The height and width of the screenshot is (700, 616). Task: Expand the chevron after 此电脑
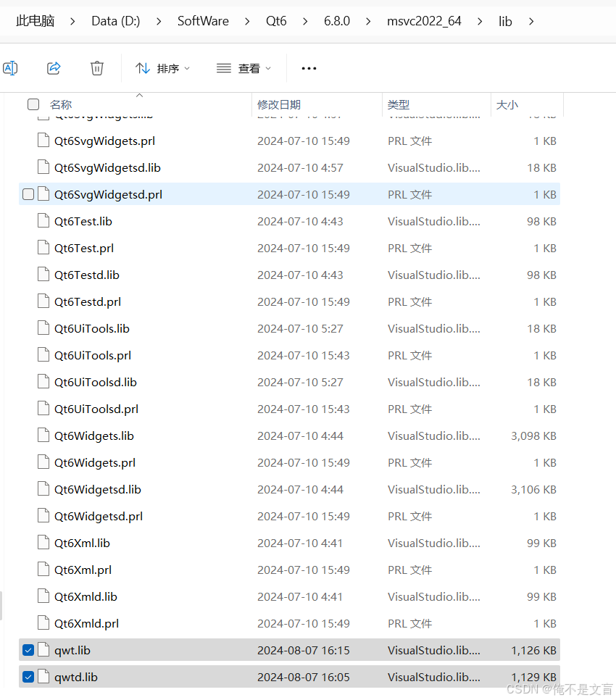pos(72,22)
